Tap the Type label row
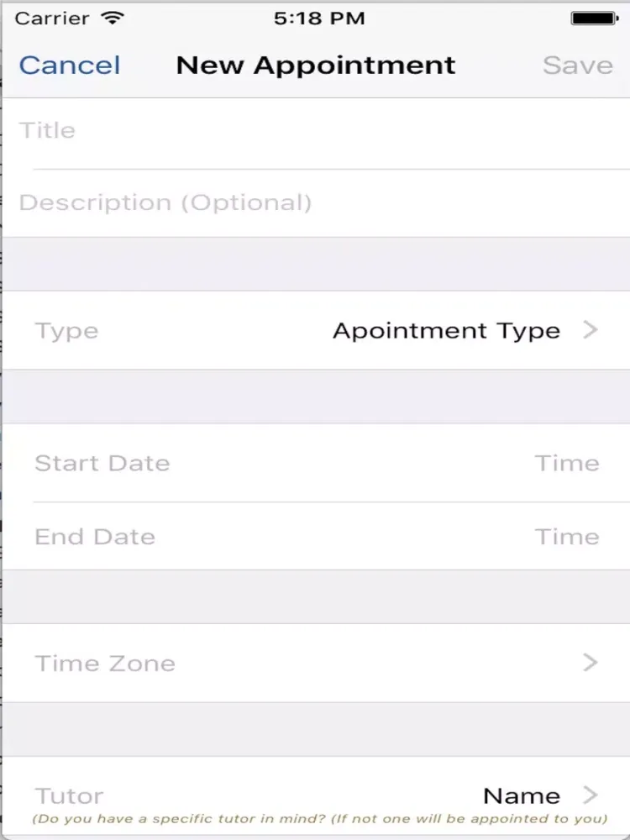This screenshot has height=840, width=630. pos(316,330)
